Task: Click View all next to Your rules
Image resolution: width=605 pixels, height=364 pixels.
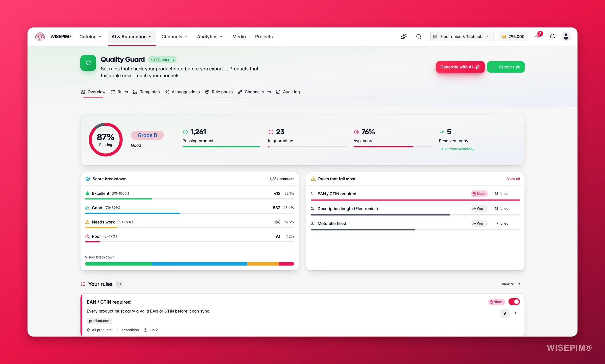Action: pyautogui.click(x=511, y=284)
